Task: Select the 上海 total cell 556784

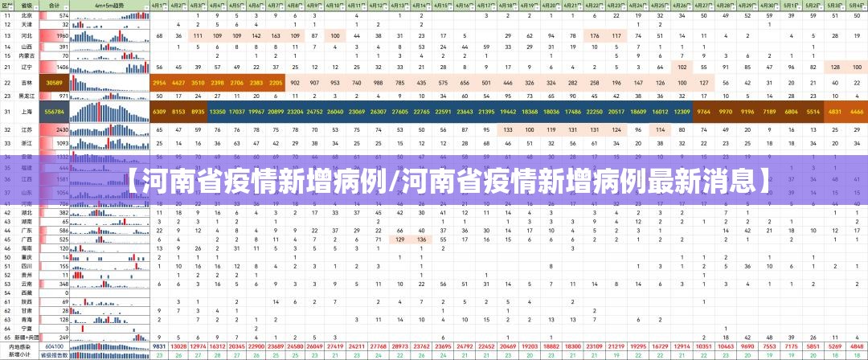Action: [55, 112]
